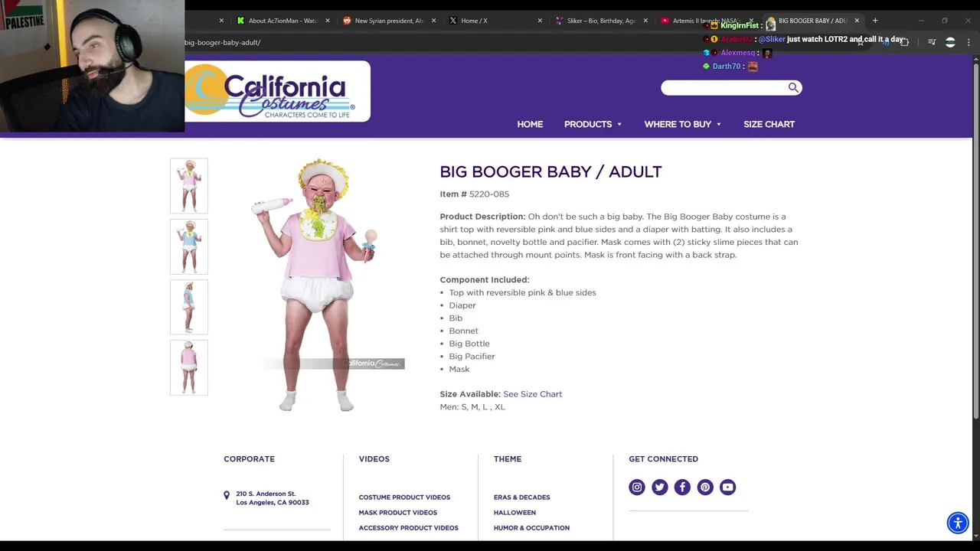Open the accessibility widget icon

point(958,523)
